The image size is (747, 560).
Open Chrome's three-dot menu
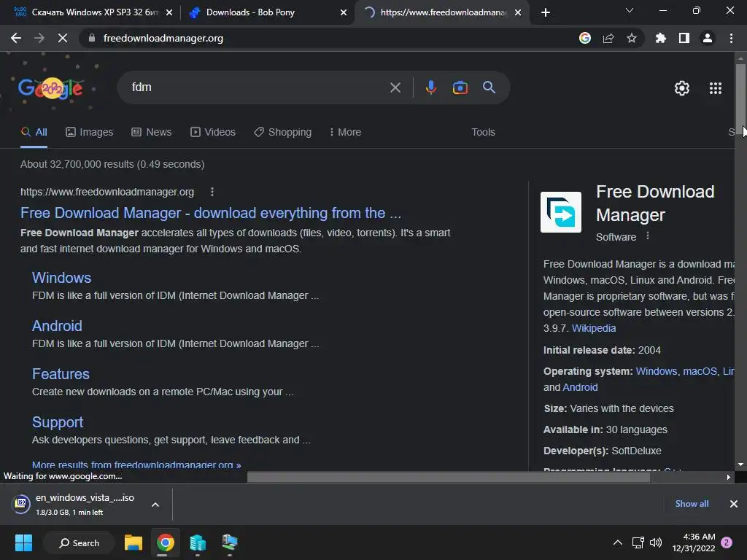731,38
